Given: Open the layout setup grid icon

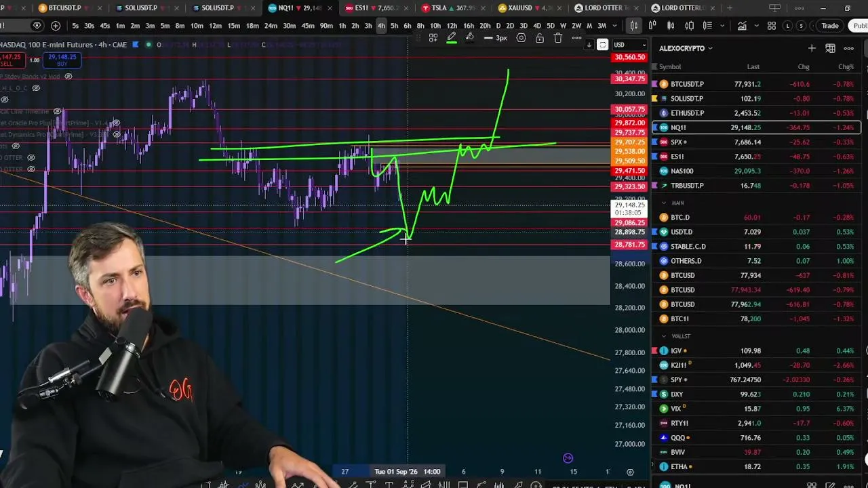Looking at the screenshot, I should (771, 26).
